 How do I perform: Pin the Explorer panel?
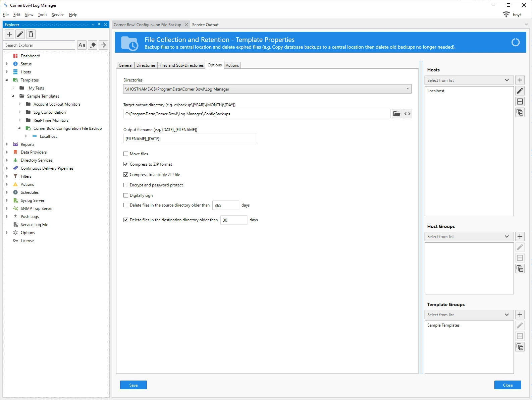[99, 24]
